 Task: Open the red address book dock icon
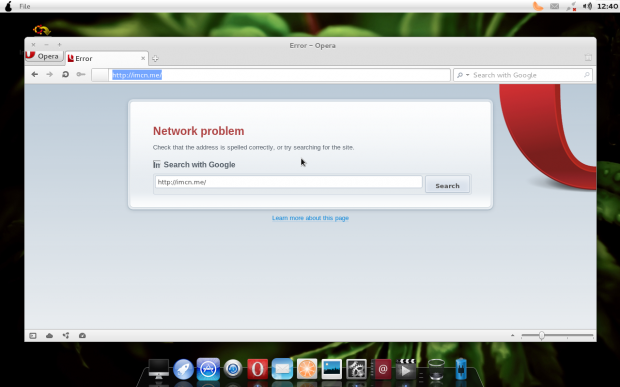(381, 369)
